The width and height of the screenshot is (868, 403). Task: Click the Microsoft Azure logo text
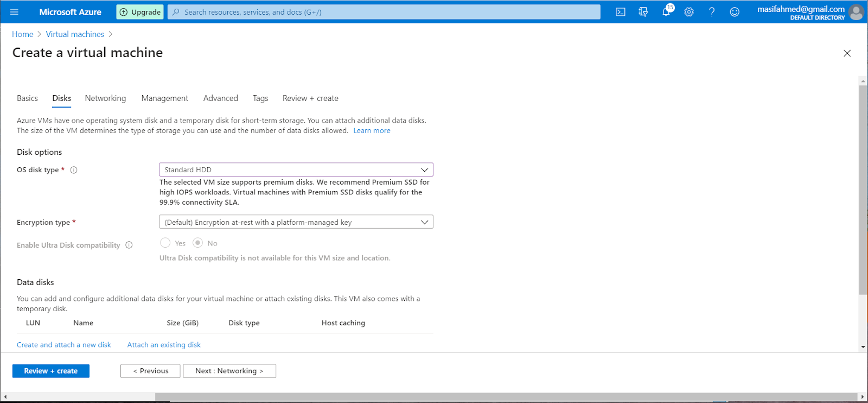click(x=70, y=12)
